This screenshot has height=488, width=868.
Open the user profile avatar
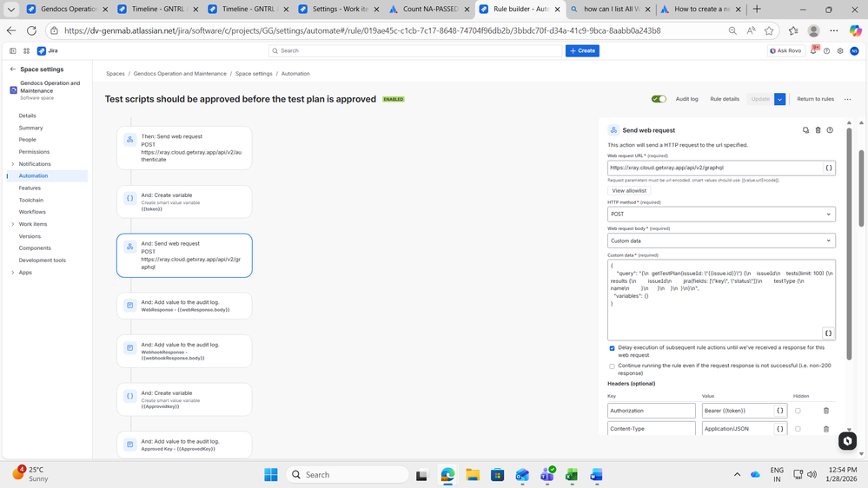click(854, 50)
